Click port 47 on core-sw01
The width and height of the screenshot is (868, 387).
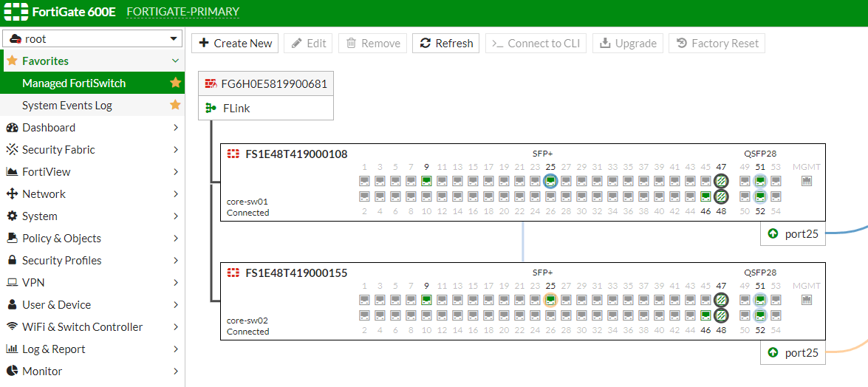coord(721,180)
